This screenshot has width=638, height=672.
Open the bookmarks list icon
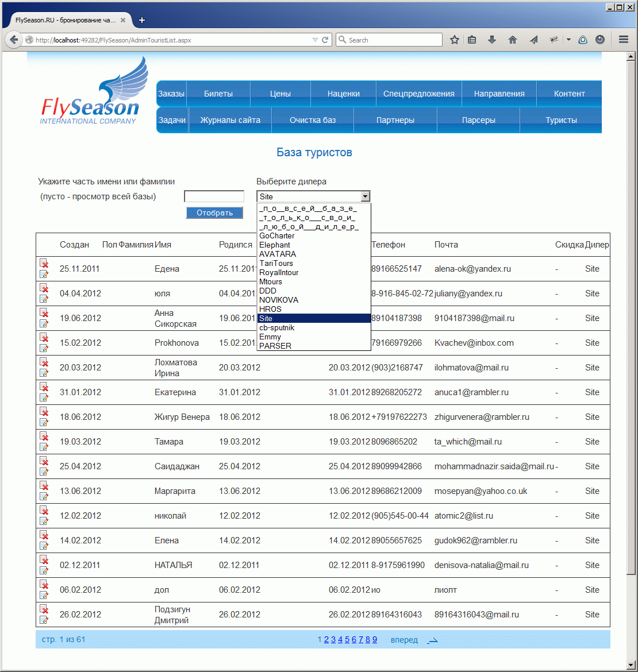tap(472, 40)
